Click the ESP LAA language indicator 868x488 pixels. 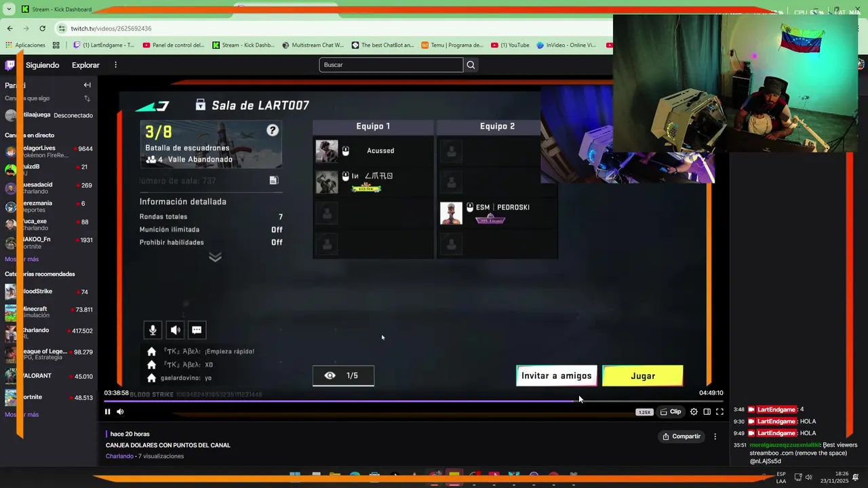[781, 477]
